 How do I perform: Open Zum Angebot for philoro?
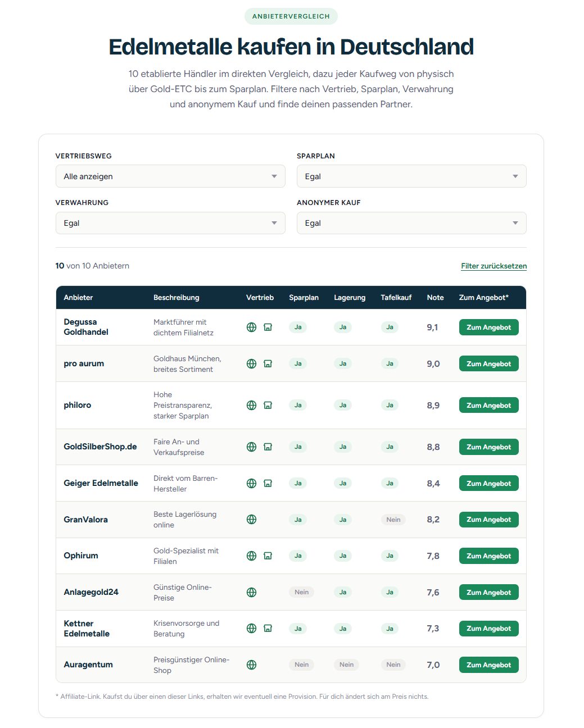(488, 405)
